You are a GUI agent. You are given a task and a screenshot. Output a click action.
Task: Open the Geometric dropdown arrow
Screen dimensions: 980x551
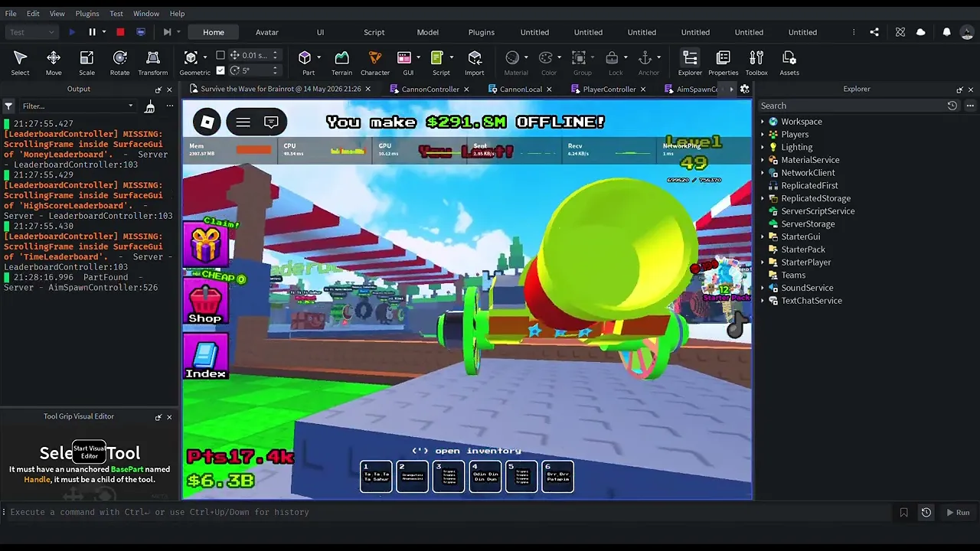pos(207,57)
